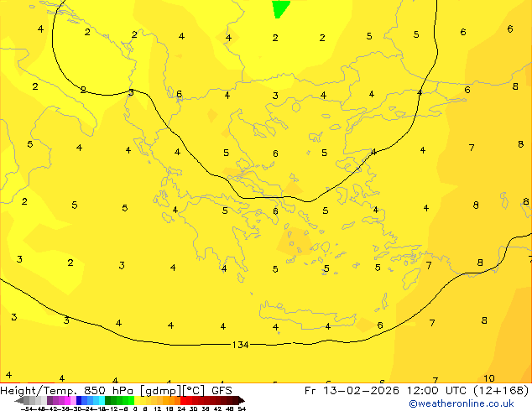Screen dimensions: 532x411
Task: Click the forecast date 'Fr 13-02-2026'
Action: click(352, 391)
